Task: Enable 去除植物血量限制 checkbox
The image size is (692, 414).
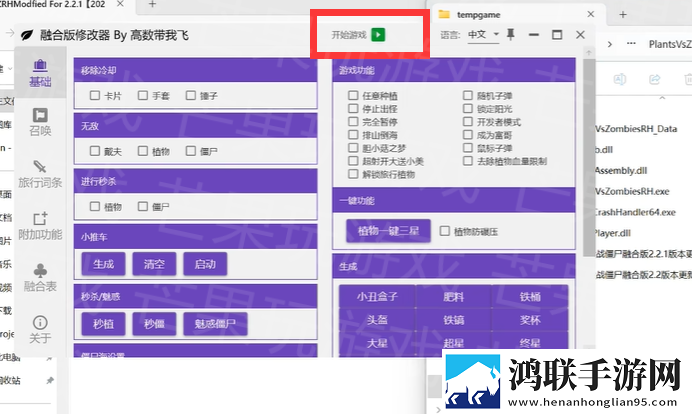Action: click(x=468, y=161)
